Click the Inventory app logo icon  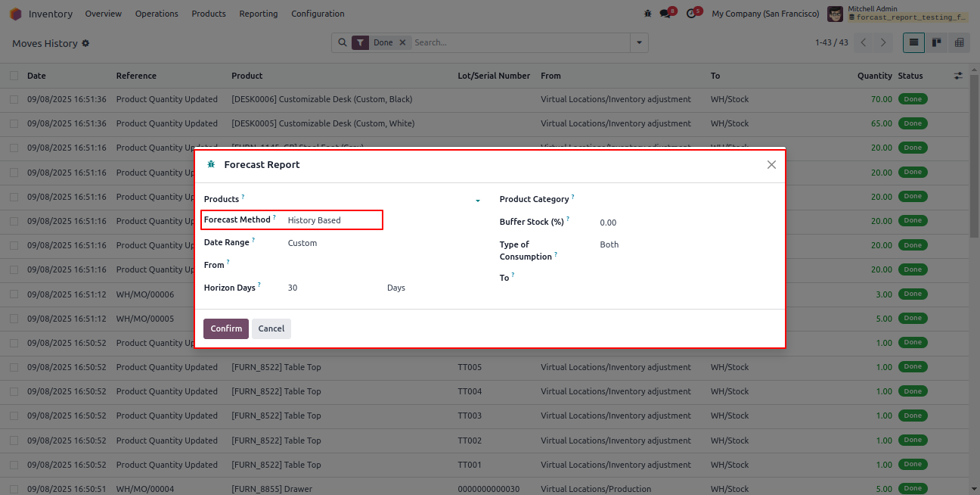[15, 14]
